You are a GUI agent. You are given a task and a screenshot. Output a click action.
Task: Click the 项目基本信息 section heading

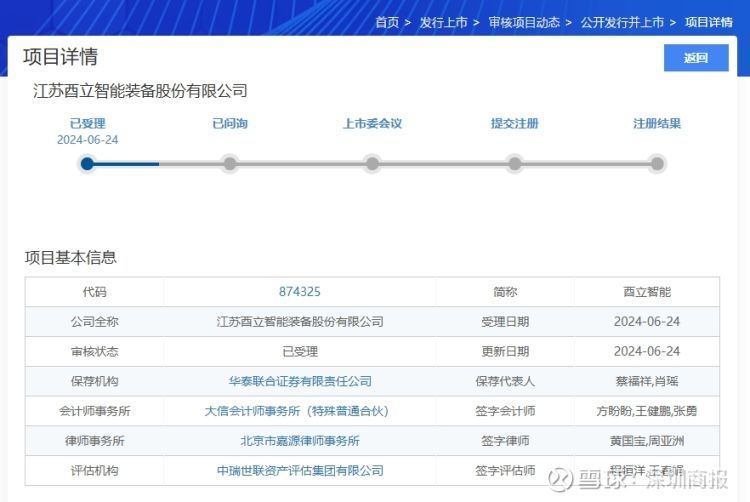70,257
